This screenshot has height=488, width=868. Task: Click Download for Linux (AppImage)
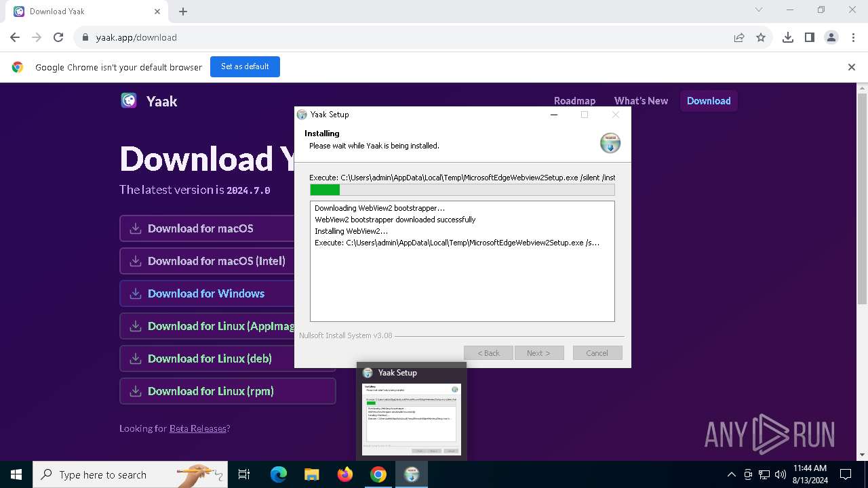207,326
